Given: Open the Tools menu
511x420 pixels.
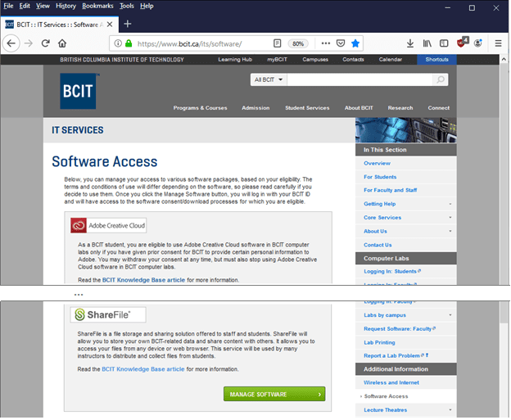Looking at the screenshot, I should (126, 6).
